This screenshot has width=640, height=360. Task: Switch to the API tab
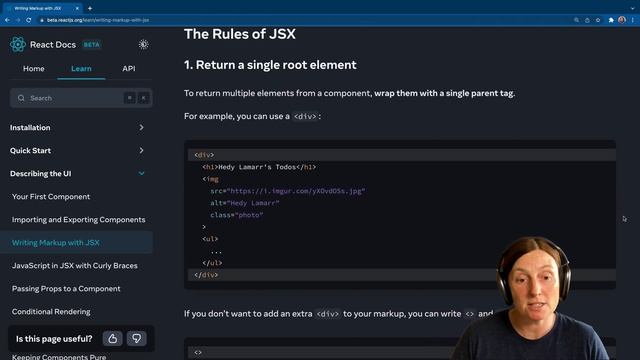click(x=129, y=69)
